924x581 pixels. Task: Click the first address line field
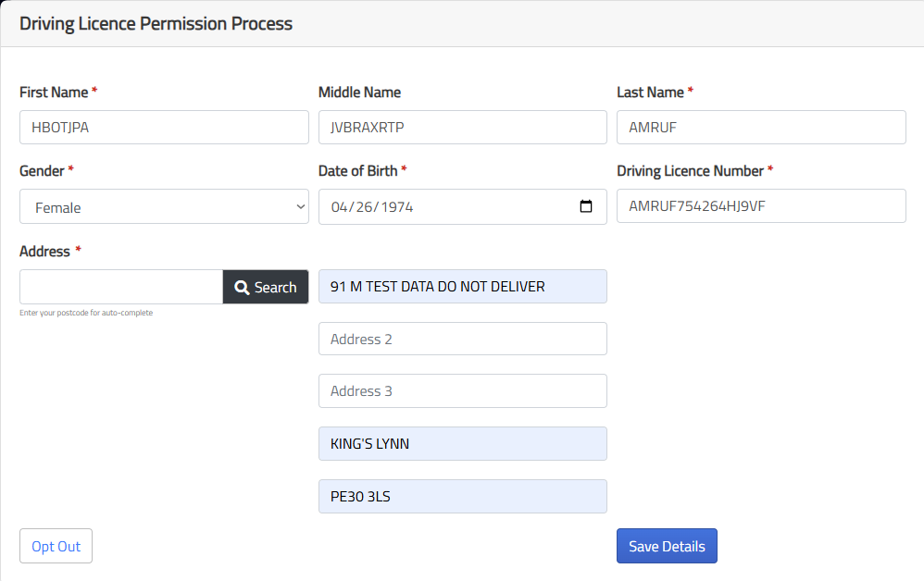coord(462,286)
